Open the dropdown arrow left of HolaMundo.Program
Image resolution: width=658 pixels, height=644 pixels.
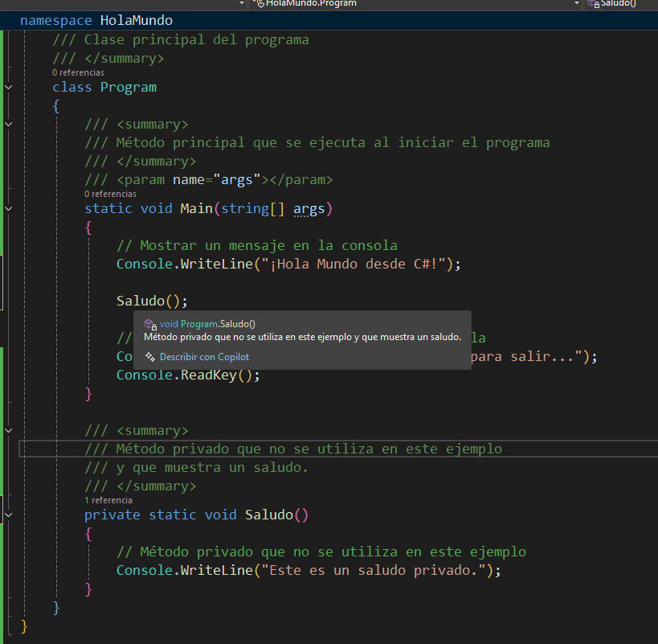[x=242, y=3]
